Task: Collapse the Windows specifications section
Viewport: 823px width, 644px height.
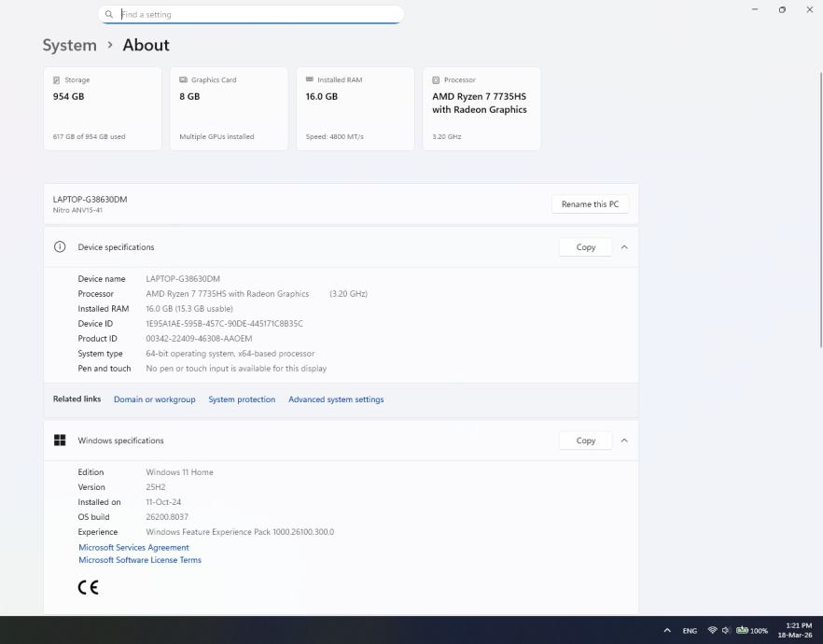Action: 624,441
